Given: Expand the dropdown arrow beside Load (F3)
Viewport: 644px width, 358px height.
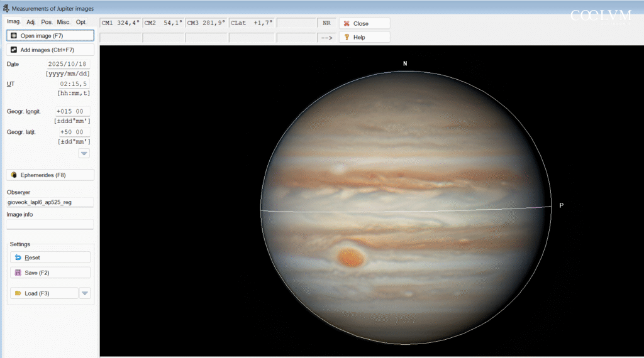Looking at the screenshot, I should point(85,293).
